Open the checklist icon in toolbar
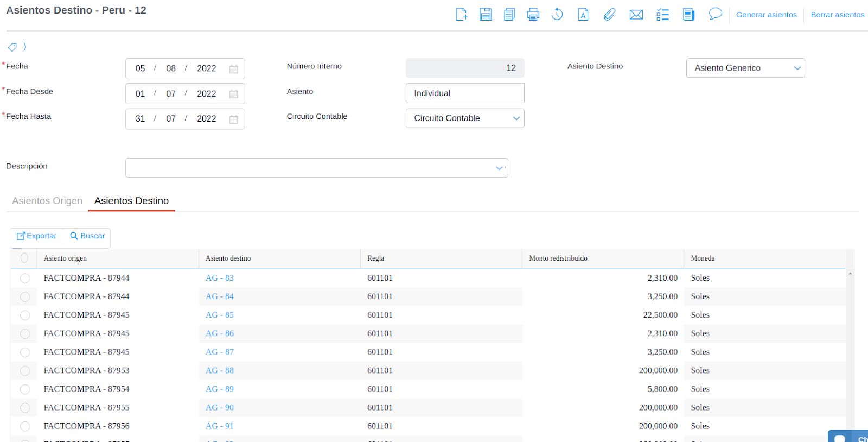Viewport: 868px width, 442px height. [x=662, y=15]
